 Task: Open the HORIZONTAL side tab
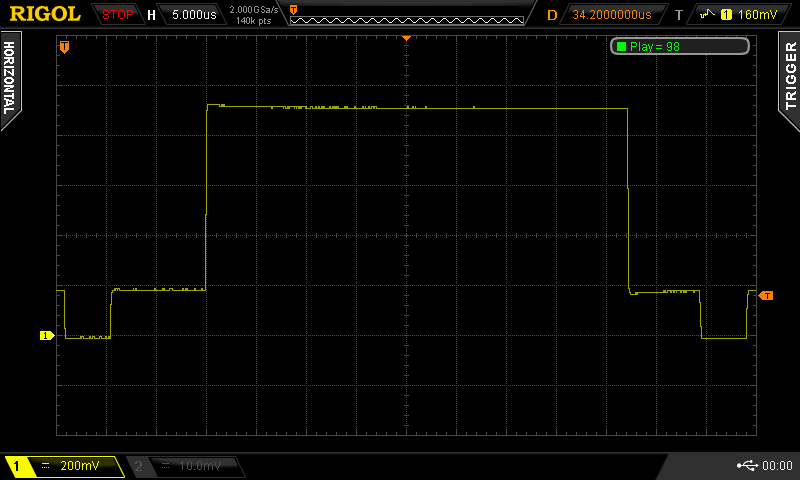point(9,80)
